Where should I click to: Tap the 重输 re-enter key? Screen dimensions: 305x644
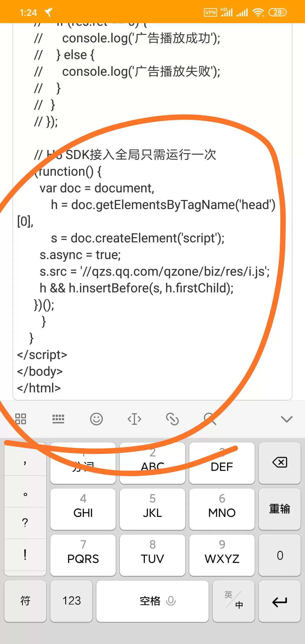point(280,509)
